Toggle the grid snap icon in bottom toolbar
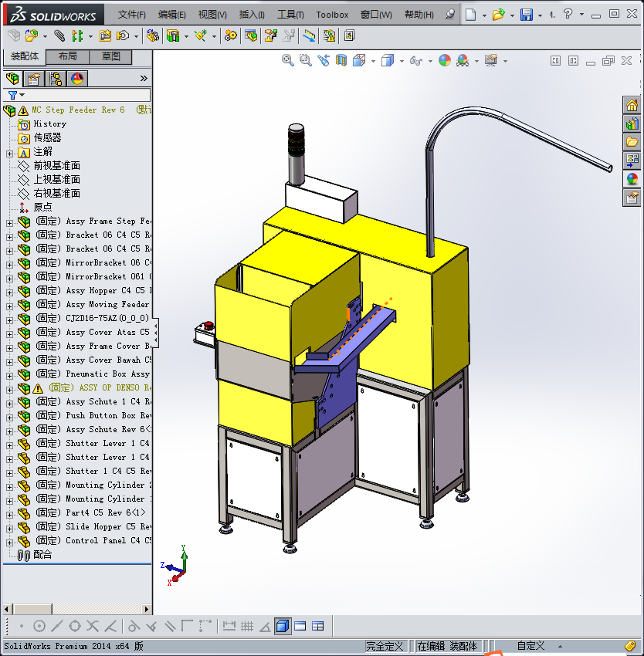Viewport: 644px width, 656px height. coord(247,626)
